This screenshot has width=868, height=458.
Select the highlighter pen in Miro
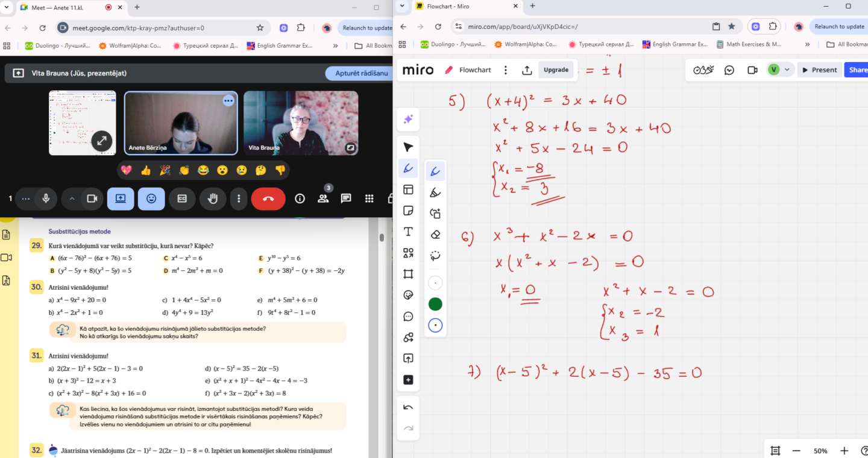(x=435, y=192)
